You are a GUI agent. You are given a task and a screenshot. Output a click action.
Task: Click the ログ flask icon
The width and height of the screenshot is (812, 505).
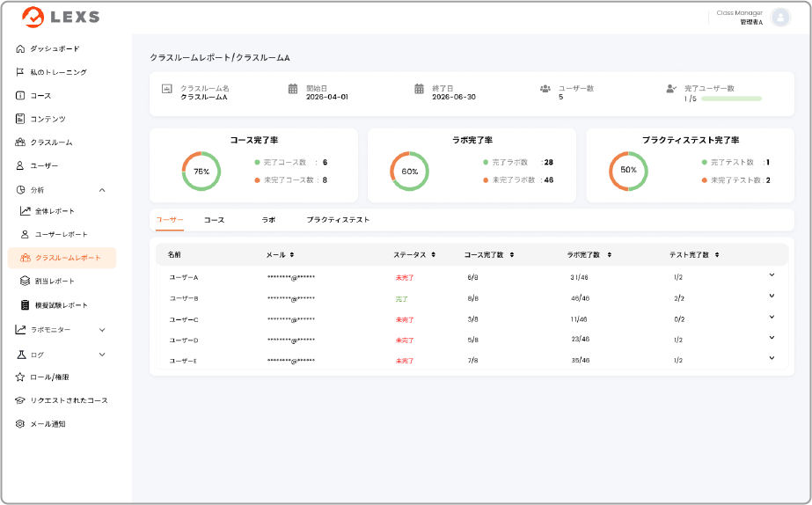21,355
